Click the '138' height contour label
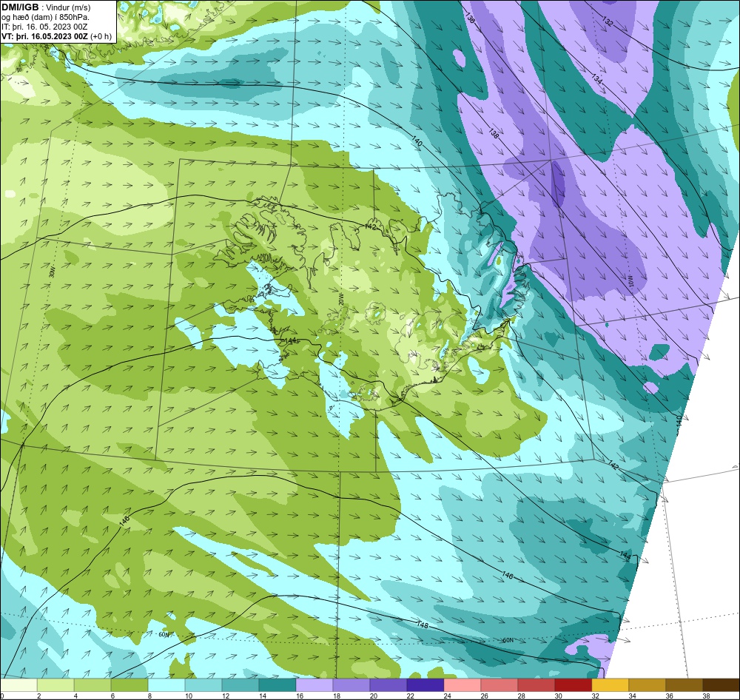The height and width of the screenshot is (700, 740). click(493, 134)
